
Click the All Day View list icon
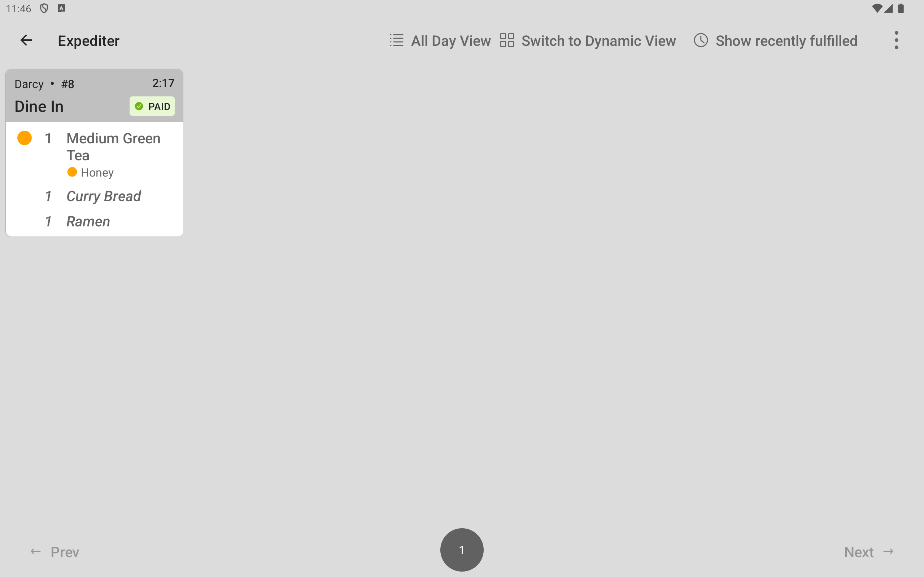pos(396,40)
